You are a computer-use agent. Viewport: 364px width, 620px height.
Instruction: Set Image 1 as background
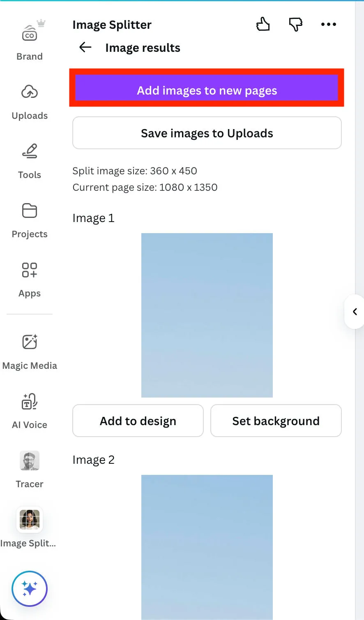coord(276,421)
